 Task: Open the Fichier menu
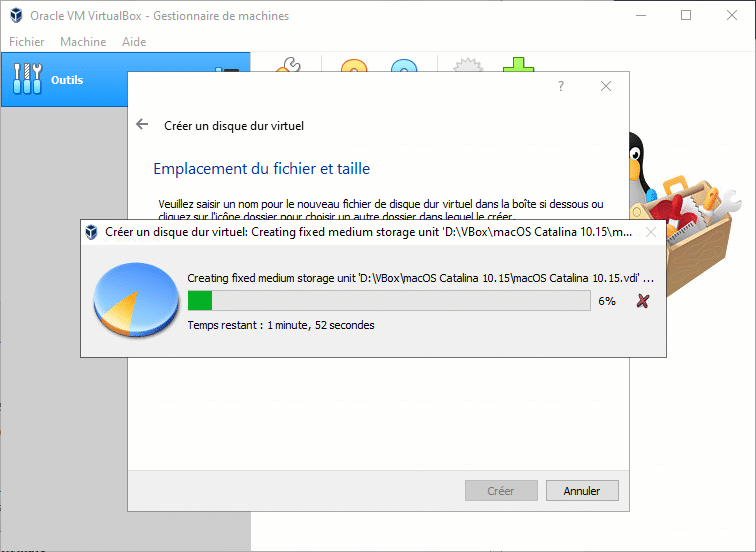click(26, 42)
